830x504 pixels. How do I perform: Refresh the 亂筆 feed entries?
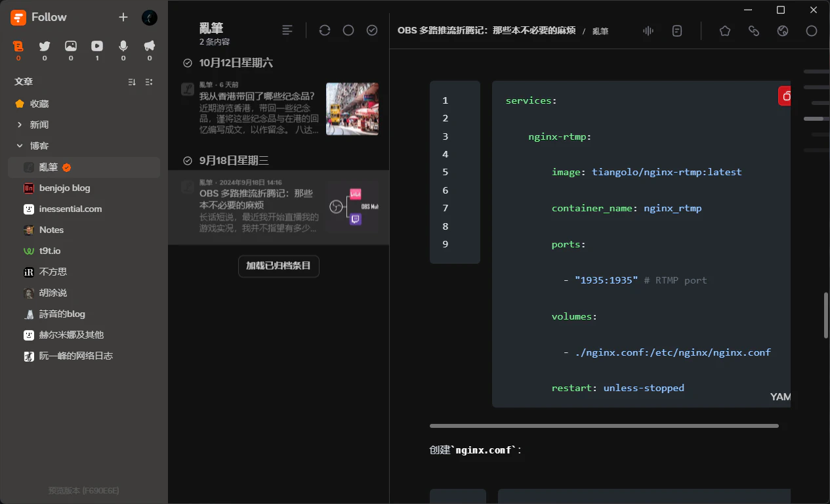325,30
